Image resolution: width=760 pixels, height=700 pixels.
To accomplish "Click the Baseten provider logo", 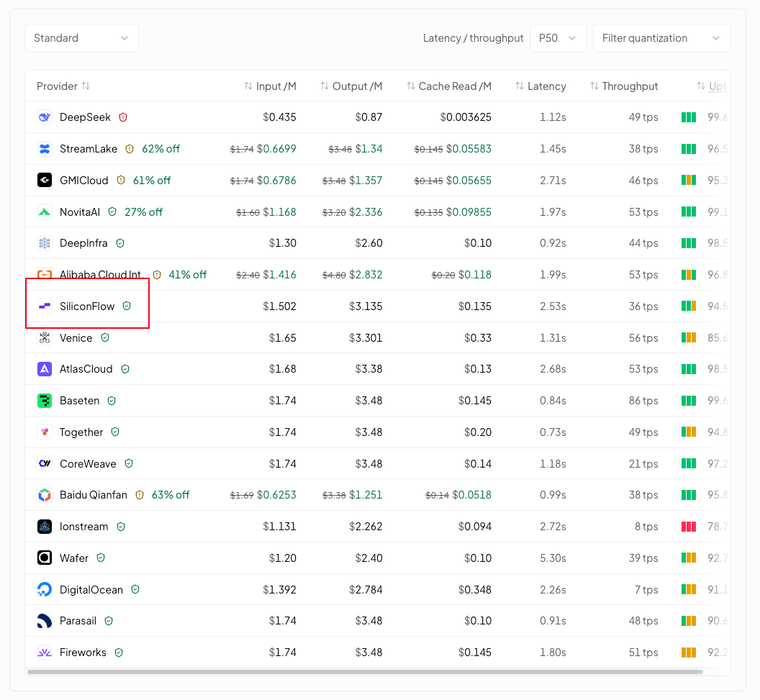I will (x=45, y=401).
